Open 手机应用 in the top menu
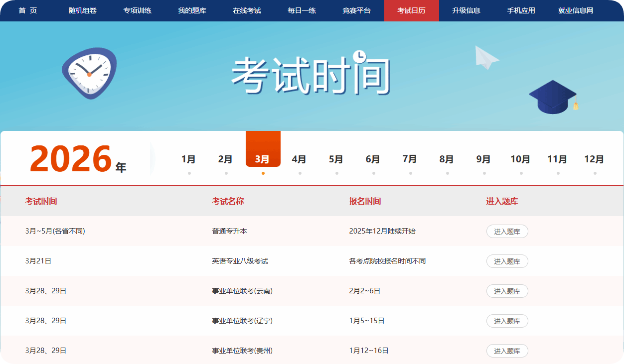The width and height of the screenshot is (624, 364). tap(521, 10)
